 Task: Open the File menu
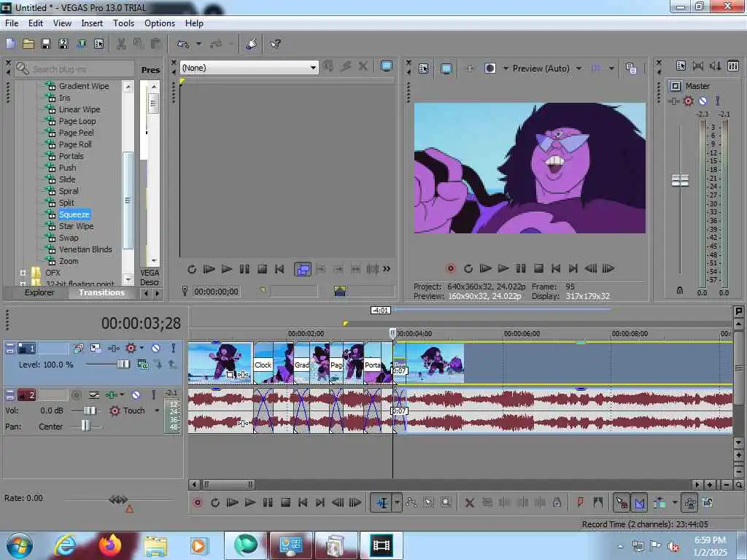tap(12, 23)
